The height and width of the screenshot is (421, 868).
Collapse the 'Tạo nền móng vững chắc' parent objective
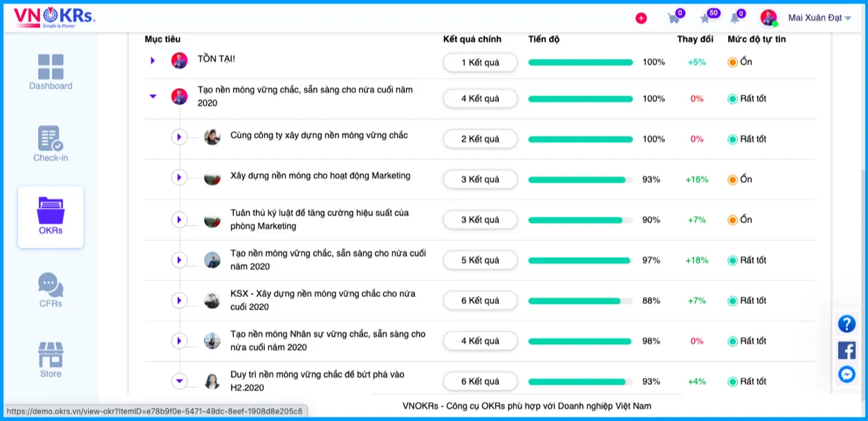[153, 96]
